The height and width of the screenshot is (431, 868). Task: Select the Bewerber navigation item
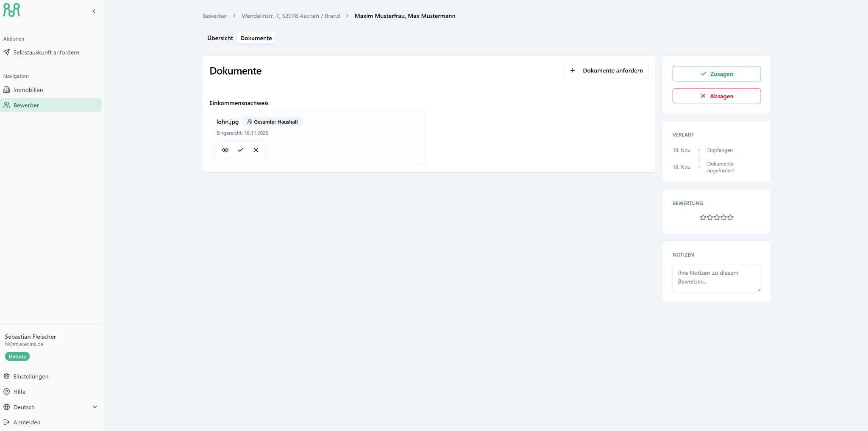pyautogui.click(x=26, y=105)
